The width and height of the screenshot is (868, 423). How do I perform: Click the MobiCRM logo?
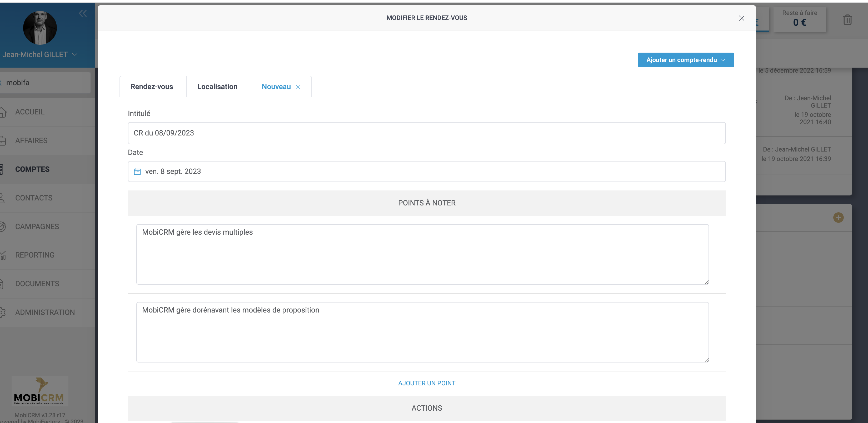[40, 392]
